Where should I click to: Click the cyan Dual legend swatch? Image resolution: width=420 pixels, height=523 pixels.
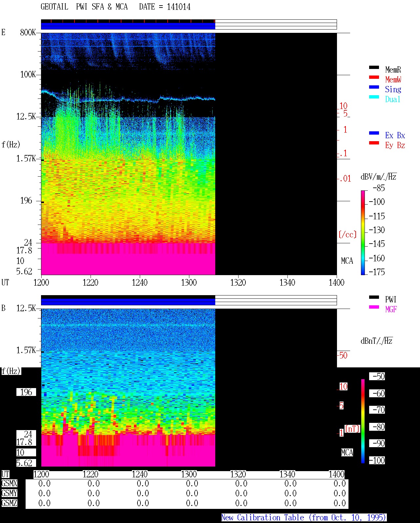point(374,97)
